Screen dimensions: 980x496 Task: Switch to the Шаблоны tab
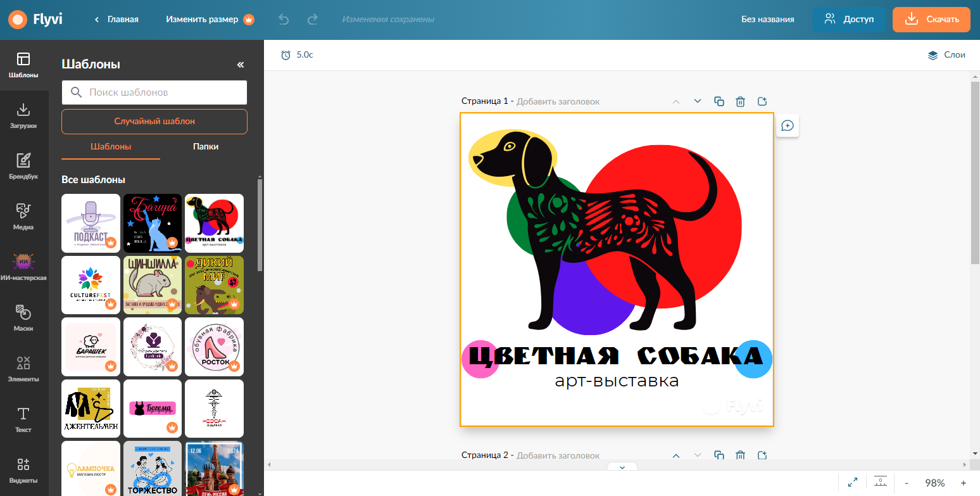pyautogui.click(x=111, y=146)
